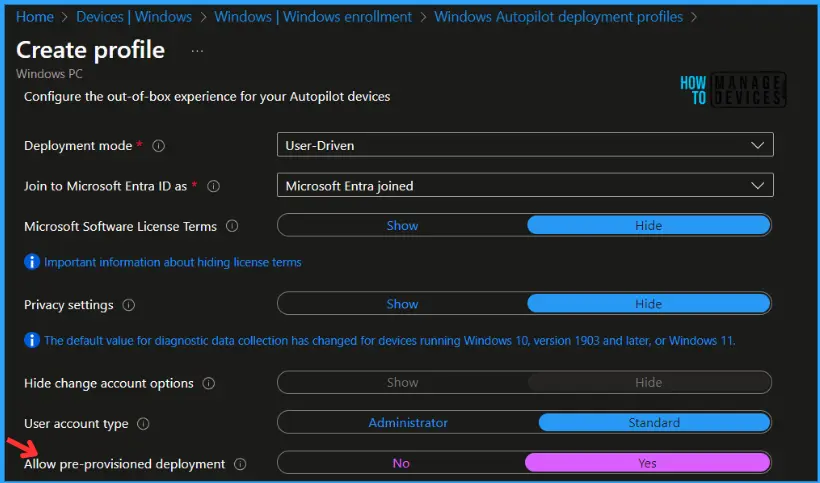Screen dimensions: 820x483
Task: Click the Windows PC subtitle text
Action: coord(49,74)
